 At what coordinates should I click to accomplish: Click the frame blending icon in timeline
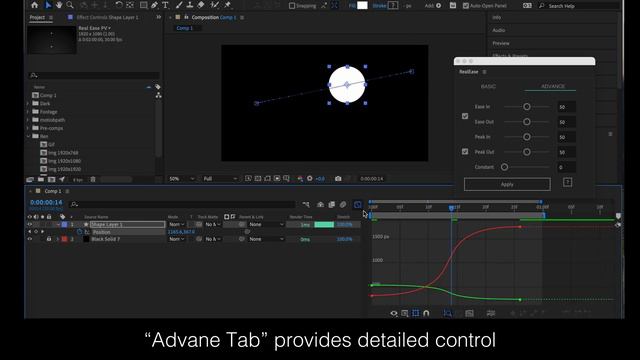tap(331, 204)
